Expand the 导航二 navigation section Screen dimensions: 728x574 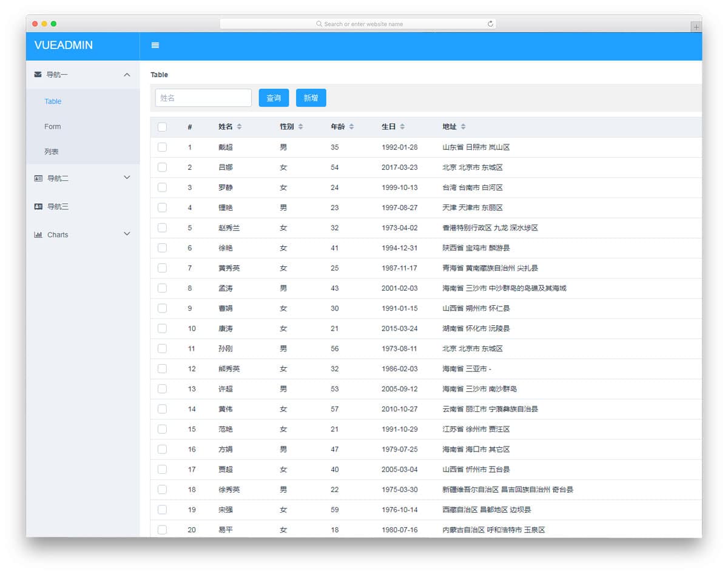[x=82, y=178]
